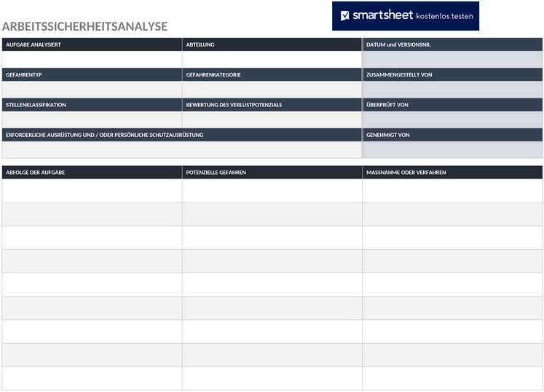Select the POTENZIELLE GEFAHREN column header
This screenshot has width=544, height=392.
[272, 173]
